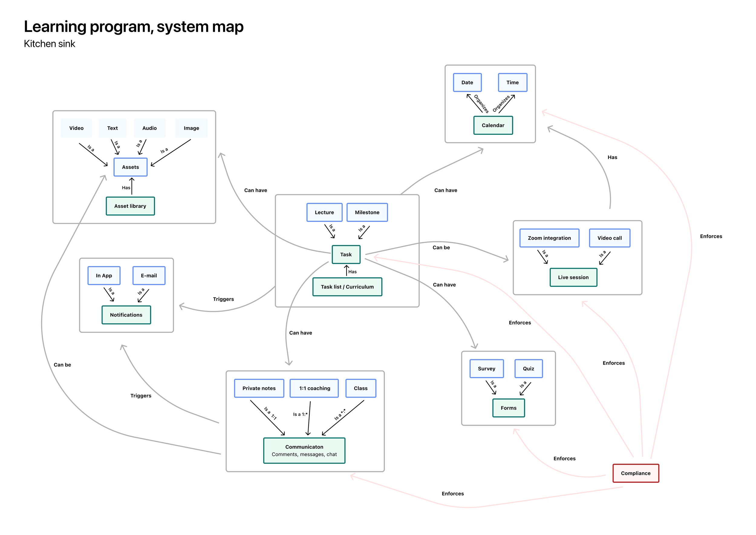Click the Communicaton node box
Viewport: 756px width, 535px height.
304,450
